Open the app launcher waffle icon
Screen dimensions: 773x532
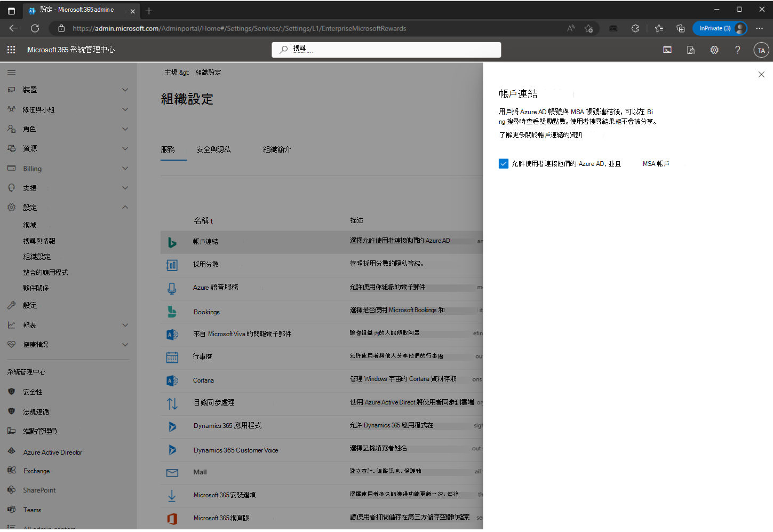pyautogui.click(x=11, y=50)
